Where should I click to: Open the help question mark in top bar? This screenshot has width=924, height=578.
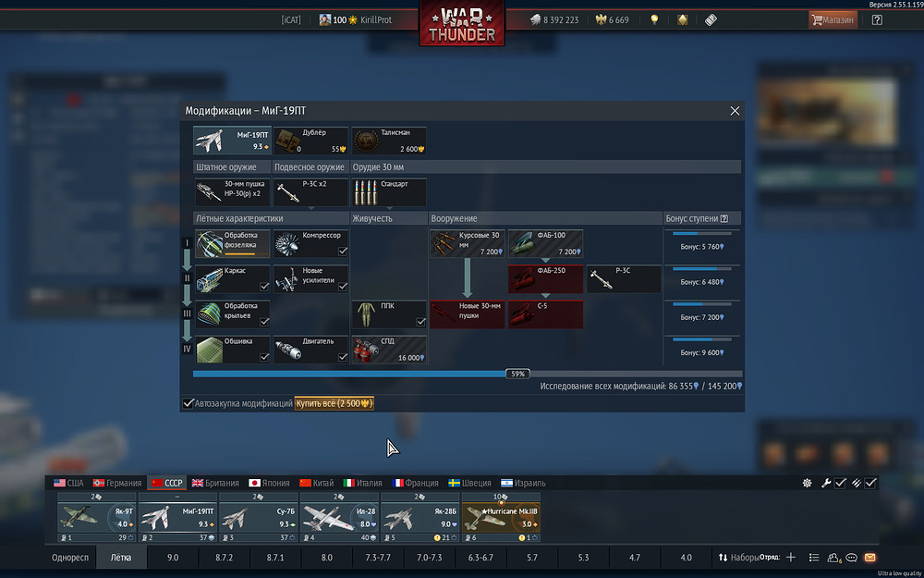click(x=877, y=20)
